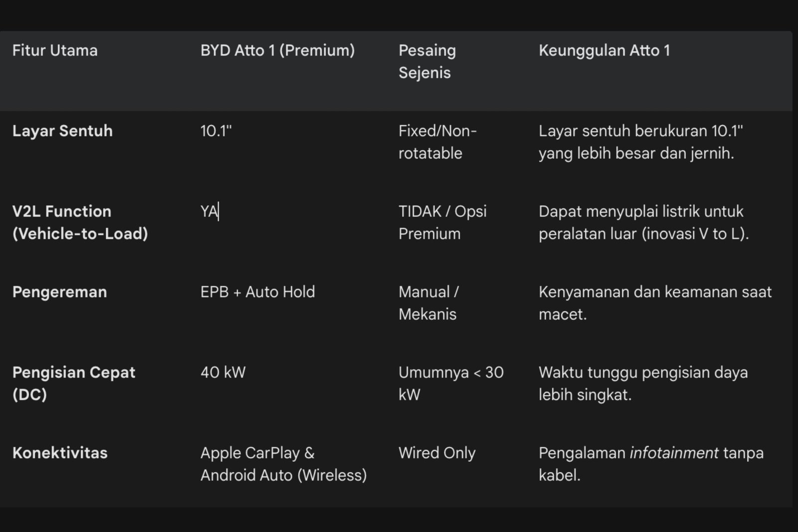Click the 'Pengisian Cepat (DC)' row label
Viewport: 798px width, 532px height.
coord(73,383)
